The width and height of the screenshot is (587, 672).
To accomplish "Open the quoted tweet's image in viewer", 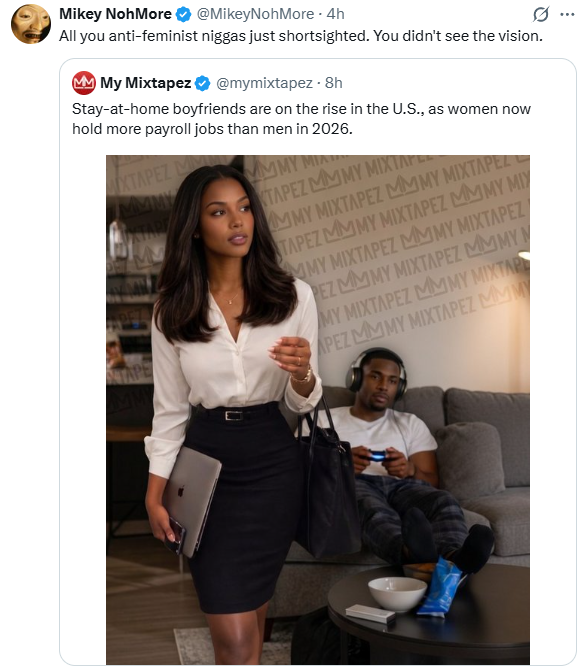I will [x=318, y=410].
